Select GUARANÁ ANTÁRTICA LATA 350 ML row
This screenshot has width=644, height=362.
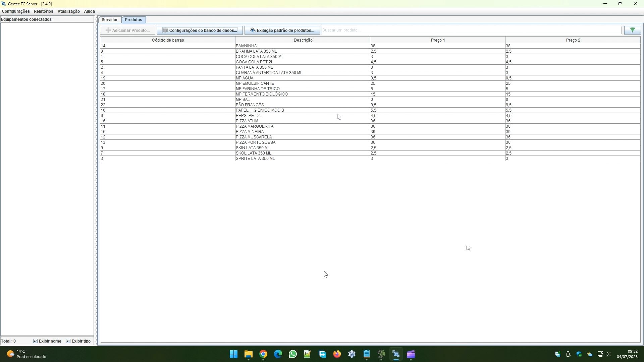coord(370,73)
